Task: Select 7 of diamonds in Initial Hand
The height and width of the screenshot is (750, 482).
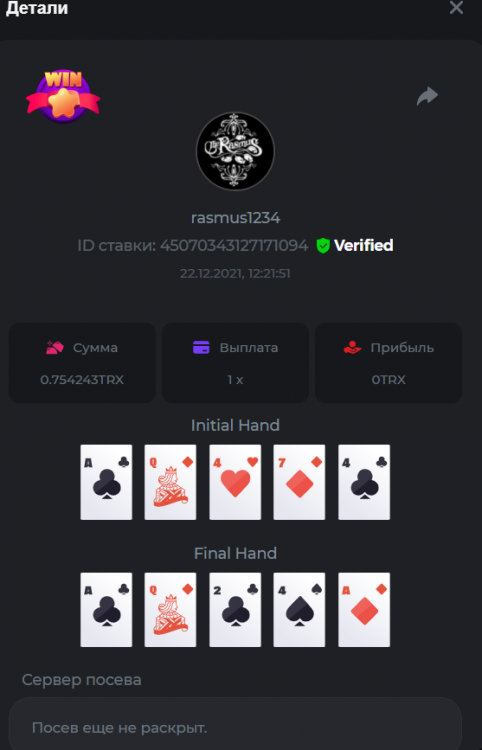Action: (299, 482)
